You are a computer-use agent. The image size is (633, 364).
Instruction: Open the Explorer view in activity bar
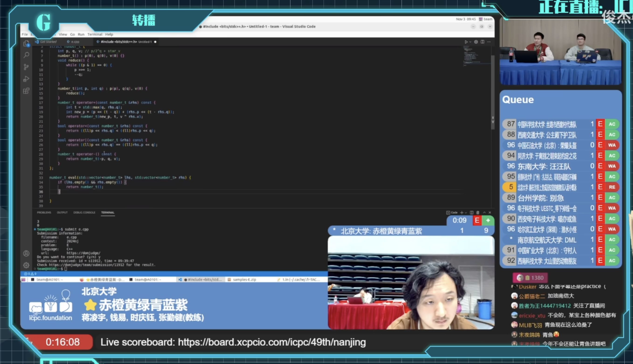26,44
